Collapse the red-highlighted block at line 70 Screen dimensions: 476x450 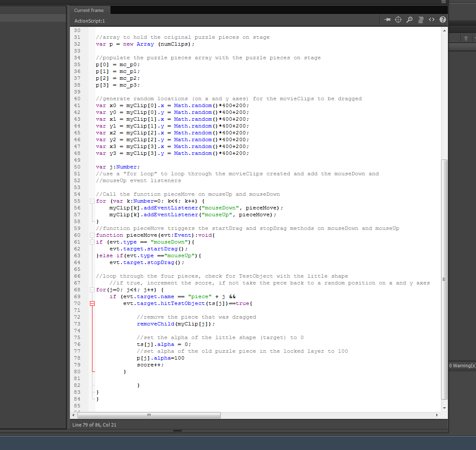coord(92,303)
